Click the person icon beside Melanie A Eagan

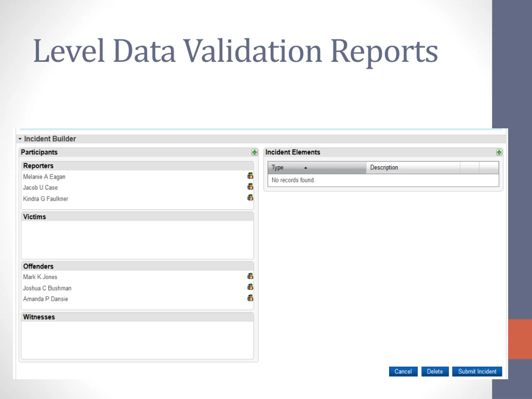[x=250, y=176]
